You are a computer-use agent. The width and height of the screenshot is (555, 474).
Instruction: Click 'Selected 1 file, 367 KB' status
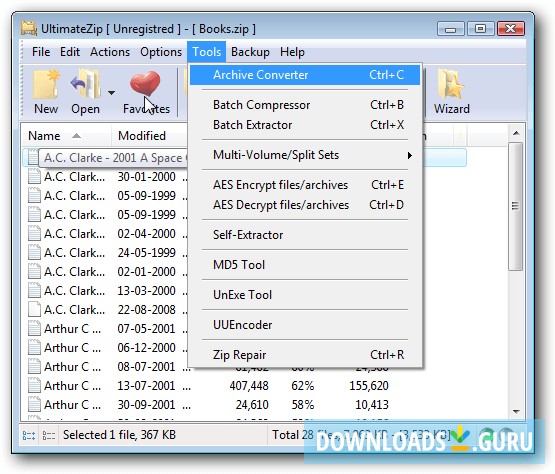119,435
